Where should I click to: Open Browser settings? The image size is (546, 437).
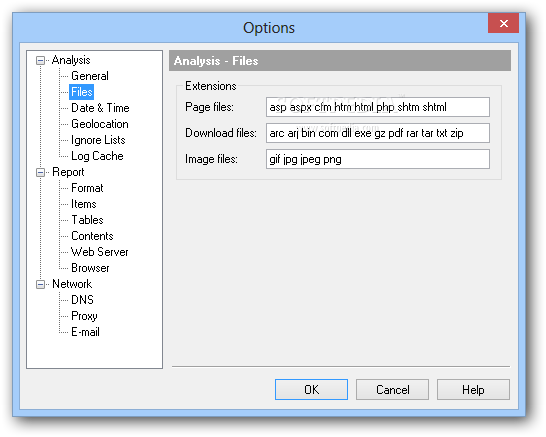(90, 268)
